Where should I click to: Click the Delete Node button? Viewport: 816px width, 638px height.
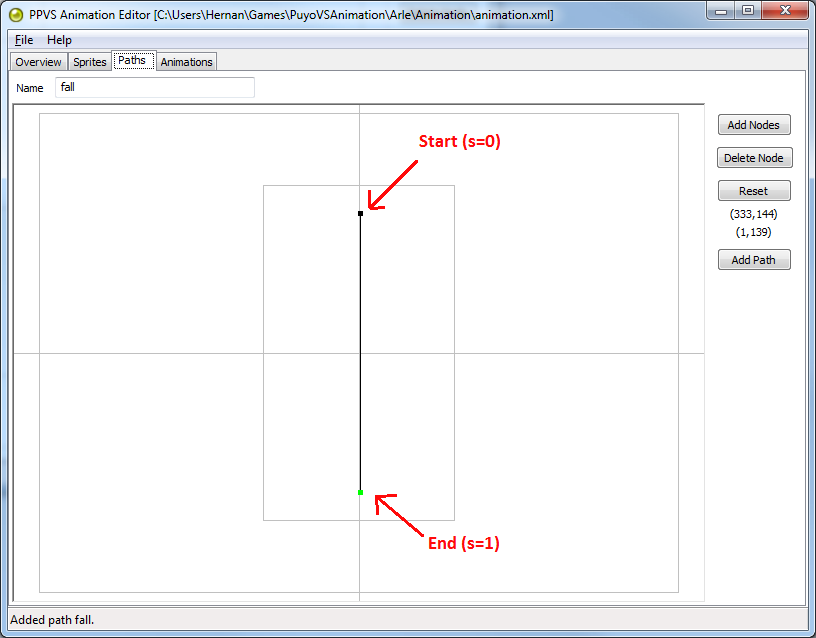[754, 158]
